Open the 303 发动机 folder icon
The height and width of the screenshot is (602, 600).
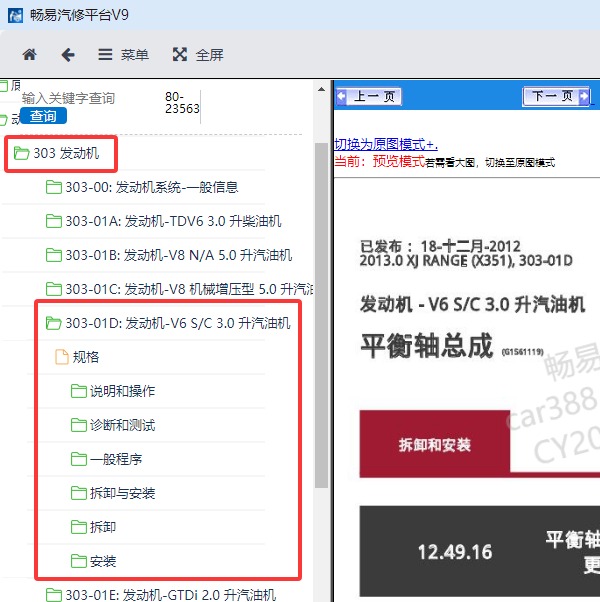tap(21, 153)
